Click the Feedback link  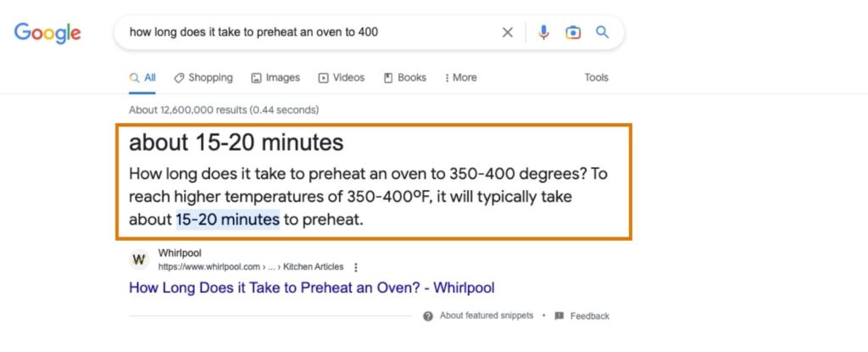(589, 316)
